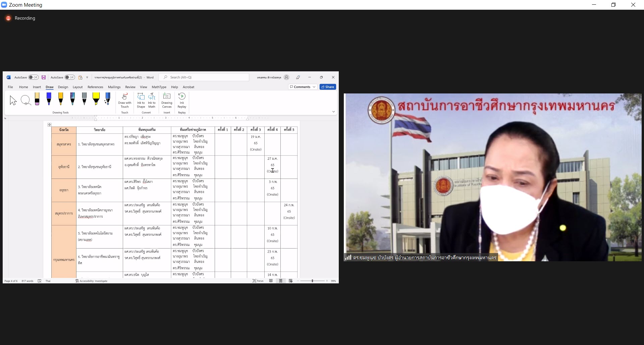Pick the Eraser drawing tool
The height and width of the screenshot is (345, 644).
coord(37,99)
